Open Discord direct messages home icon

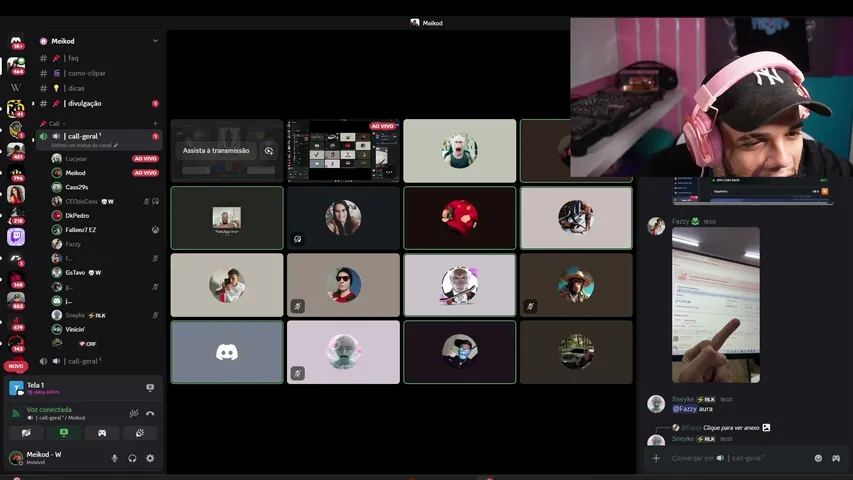(16, 42)
